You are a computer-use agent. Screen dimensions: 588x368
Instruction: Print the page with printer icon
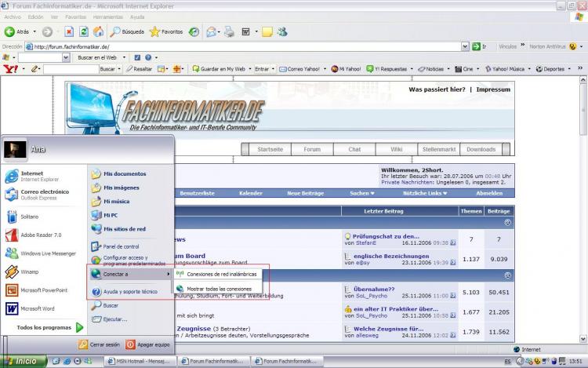pyautogui.click(x=229, y=32)
